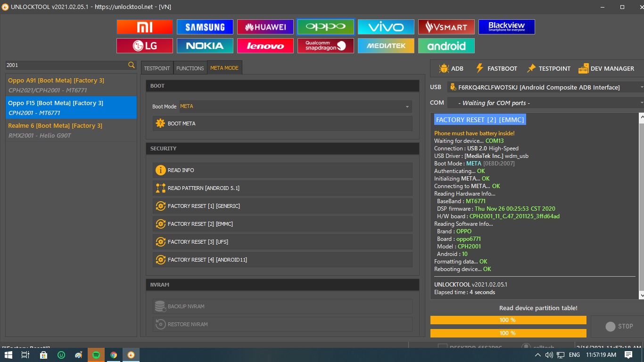This screenshot has height=362, width=644.
Task: Select the Android brand tile
Action: (x=446, y=46)
